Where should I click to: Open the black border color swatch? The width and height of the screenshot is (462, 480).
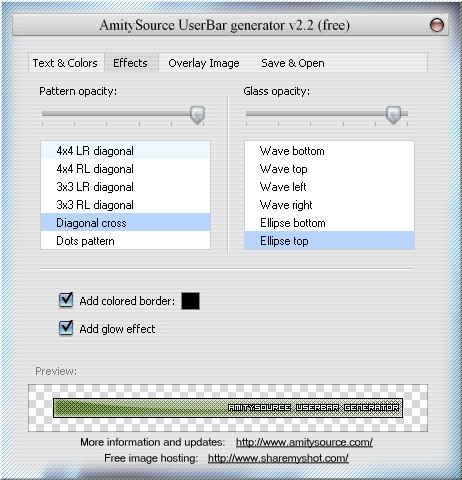(190, 301)
